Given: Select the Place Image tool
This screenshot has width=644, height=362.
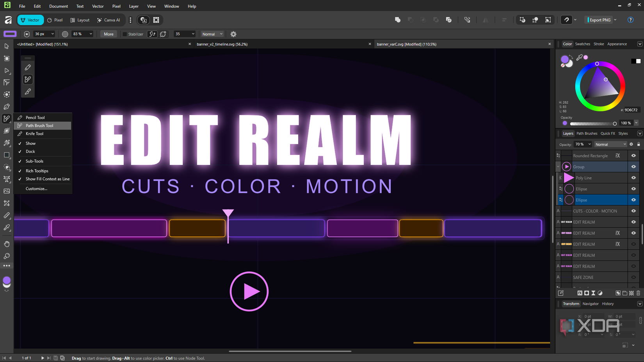Looking at the screenshot, I should click(x=7, y=191).
